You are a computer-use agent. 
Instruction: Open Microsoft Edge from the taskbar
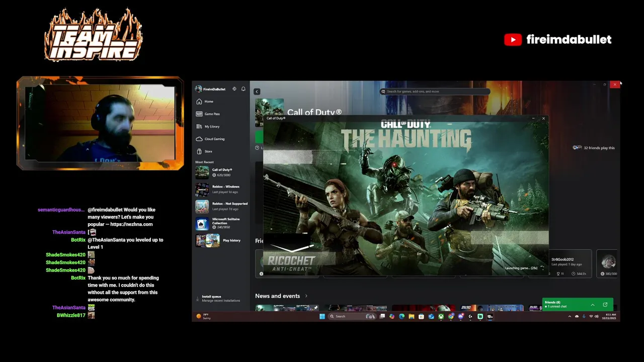click(401, 317)
